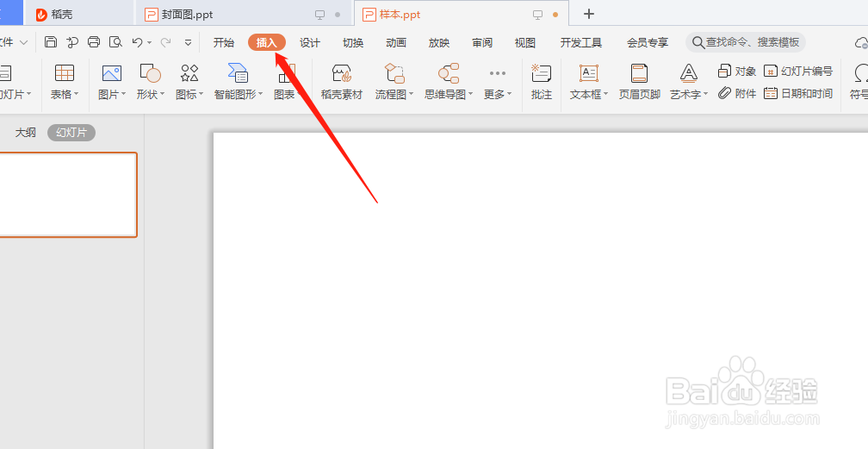Expand the 思维导图 dropdown arrow
The height and width of the screenshot is (449, 868).
[470, 94]
